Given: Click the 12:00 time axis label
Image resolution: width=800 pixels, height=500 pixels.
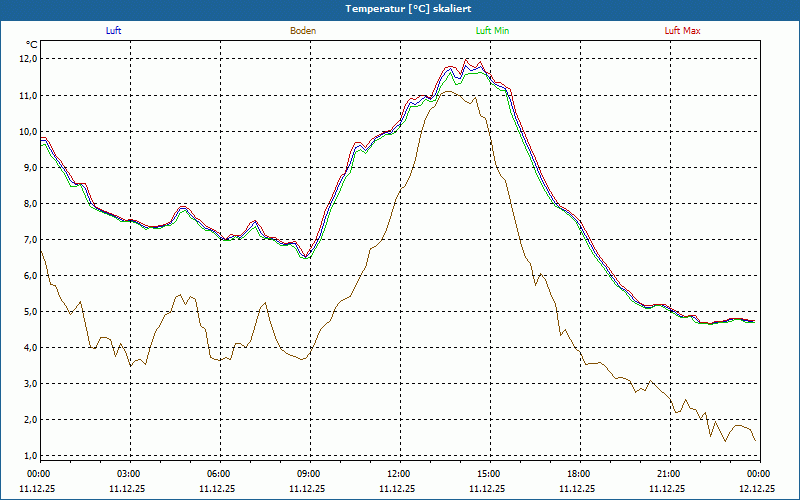Looking at the screenshot, I should [399, 474].
